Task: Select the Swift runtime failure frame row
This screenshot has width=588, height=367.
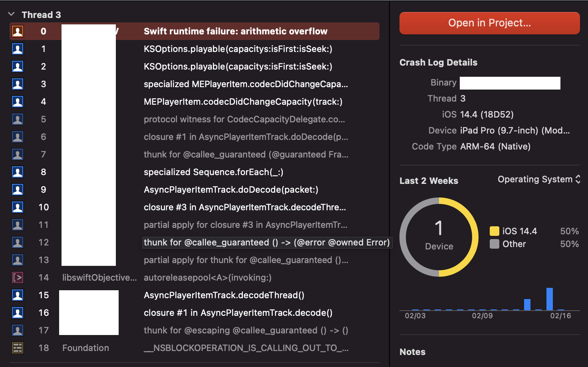Action: click(236, 31)
